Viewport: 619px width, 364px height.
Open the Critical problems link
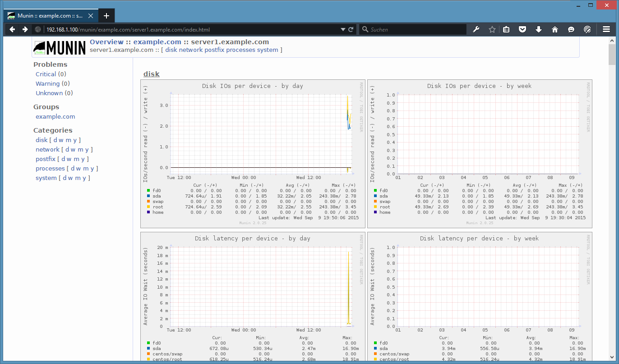pyautogui.click(x=46, y=74)
